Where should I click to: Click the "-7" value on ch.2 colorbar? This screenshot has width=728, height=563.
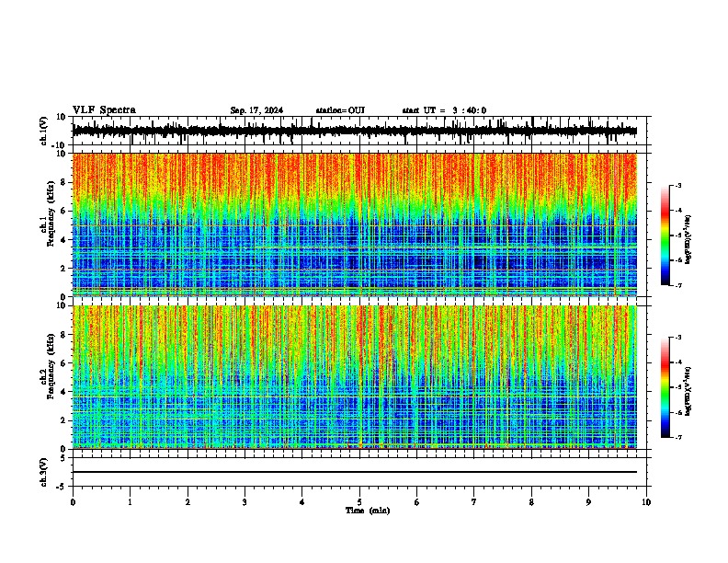pyautogui.click(x=677, y=437)
